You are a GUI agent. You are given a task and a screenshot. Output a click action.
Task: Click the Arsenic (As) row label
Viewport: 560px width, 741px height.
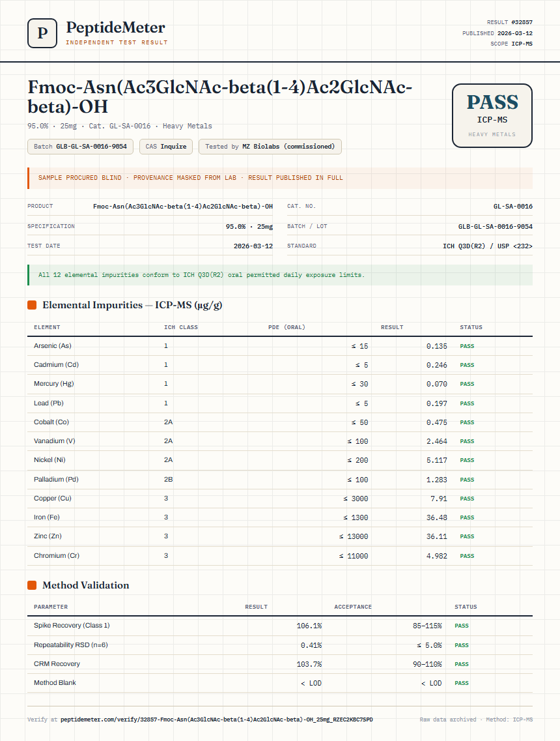click(x=52, y=346)
